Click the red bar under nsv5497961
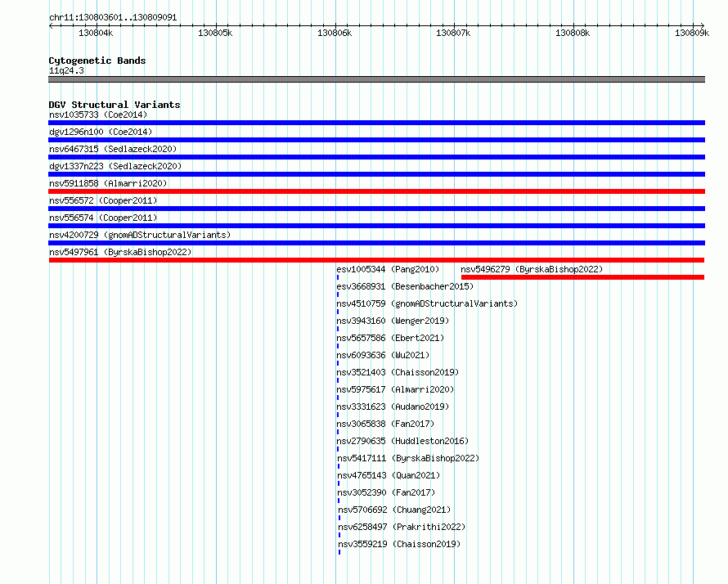The height and width of the screenshot is (584, 728). click(x=376, y=260)
